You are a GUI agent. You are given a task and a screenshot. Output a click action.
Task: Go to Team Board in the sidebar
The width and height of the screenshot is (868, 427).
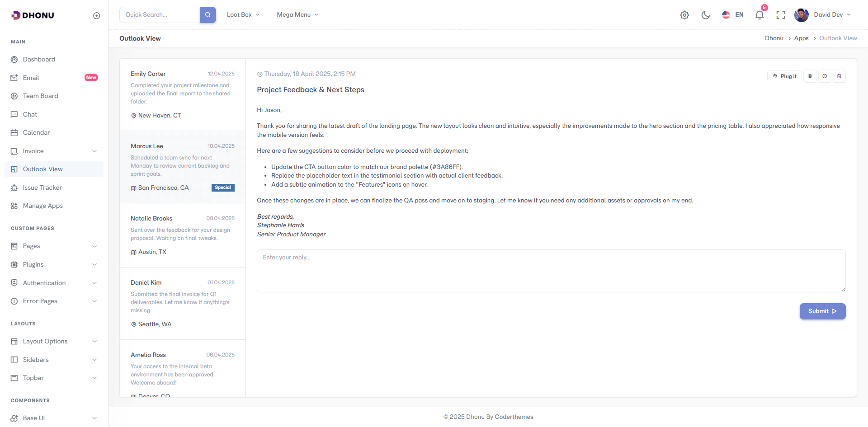click(x=40, y=96)
